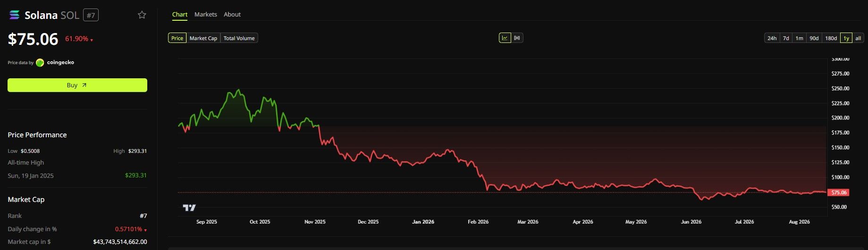Click the green Buy button
Viewport: 868px width, 250px height.
coord(77,85)
